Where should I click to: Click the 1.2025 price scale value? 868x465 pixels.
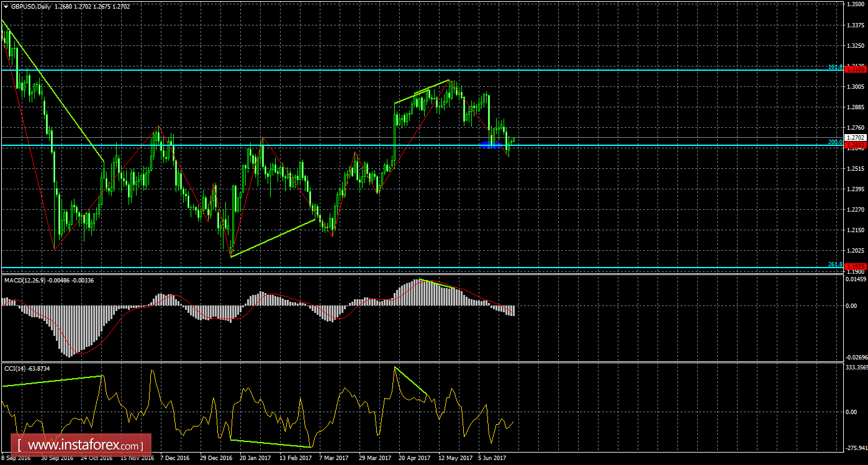pyautogui.click(x=856, y=250)
